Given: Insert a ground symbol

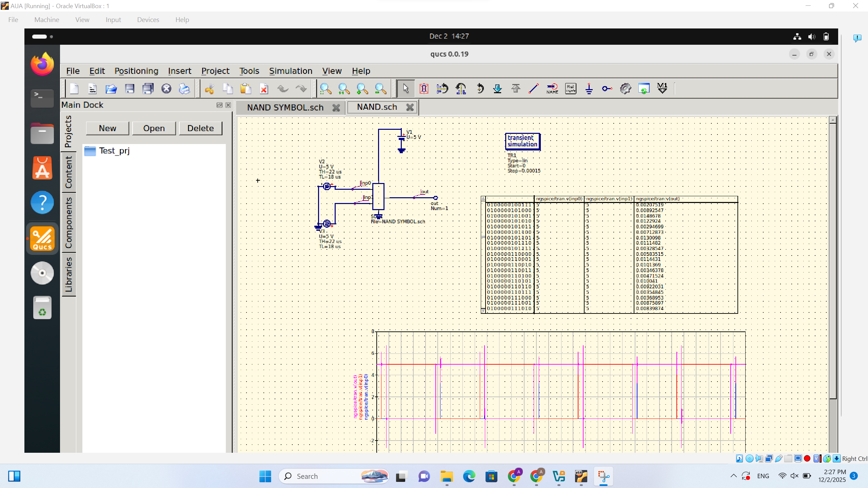Looking at the screenshot, I should pos(589,89).
